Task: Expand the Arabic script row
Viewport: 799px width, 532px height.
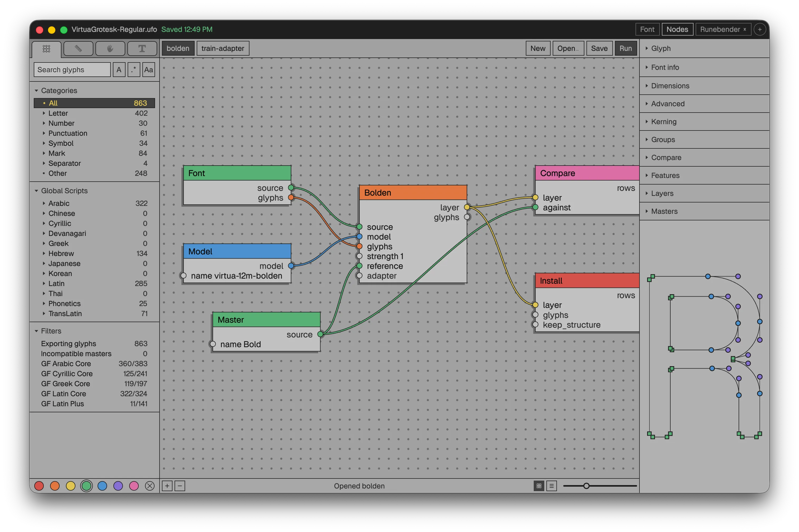Action: click(44, 203)
